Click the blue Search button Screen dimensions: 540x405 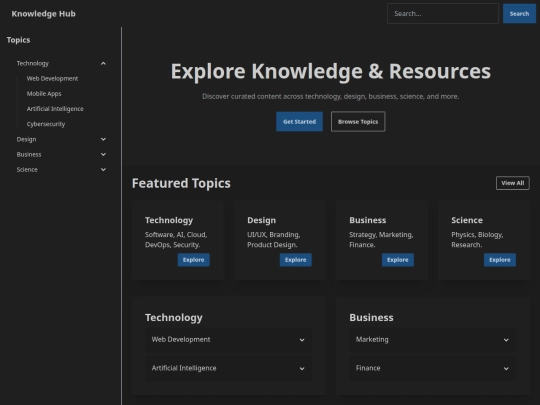point(519,14)
